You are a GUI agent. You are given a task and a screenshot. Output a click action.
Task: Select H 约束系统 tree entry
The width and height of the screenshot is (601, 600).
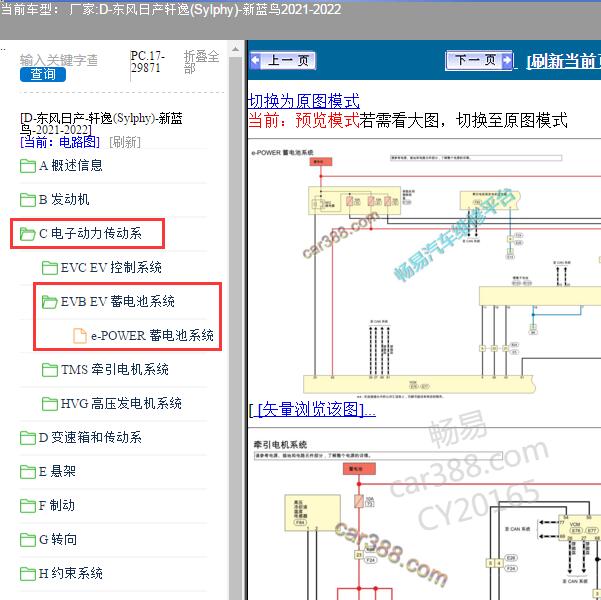coord(71,574)
